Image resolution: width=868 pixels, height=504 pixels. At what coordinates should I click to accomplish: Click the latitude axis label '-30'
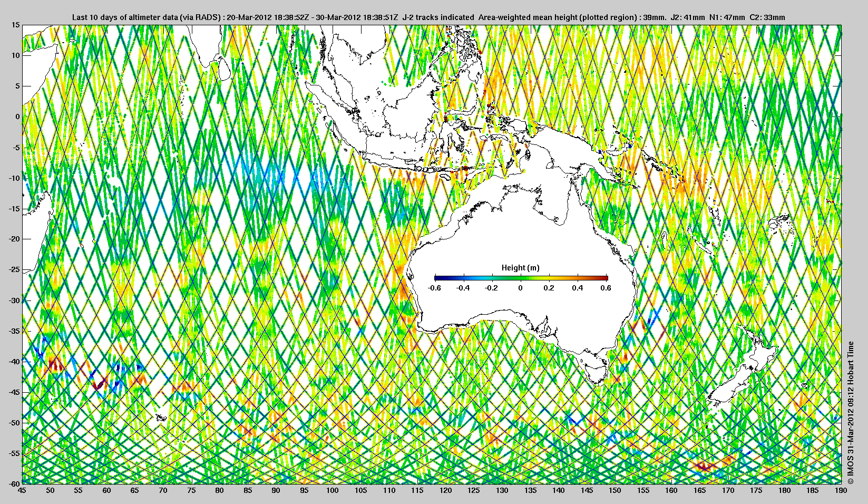[14, 300]
